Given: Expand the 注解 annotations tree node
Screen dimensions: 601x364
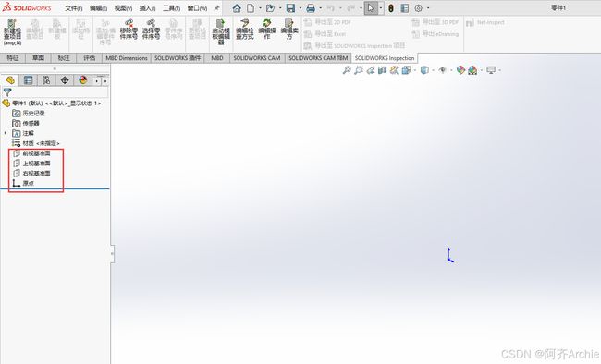Looking at the screenshot, I should 6,133.
